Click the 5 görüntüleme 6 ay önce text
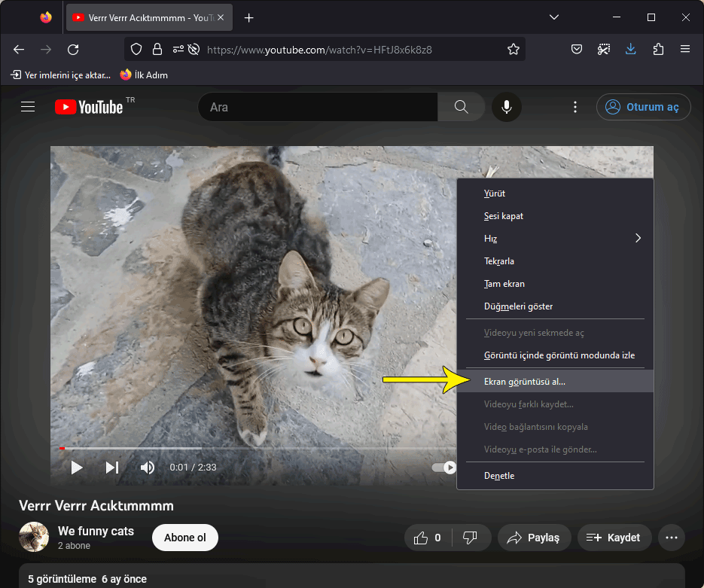The image size is (704, 588). click(x=87, y=579)
